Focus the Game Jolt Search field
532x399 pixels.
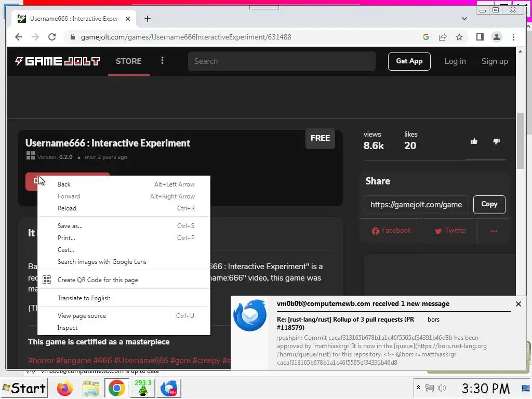click(282, 61)
